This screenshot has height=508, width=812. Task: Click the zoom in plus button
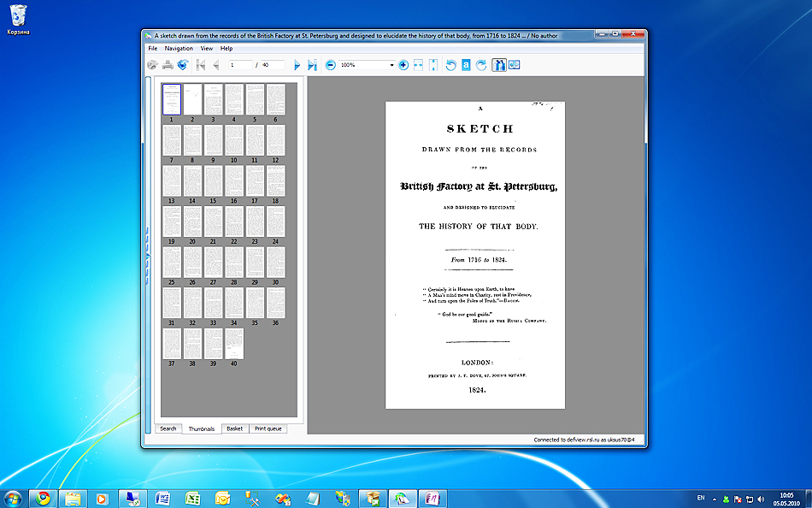(x=403, y=65)
